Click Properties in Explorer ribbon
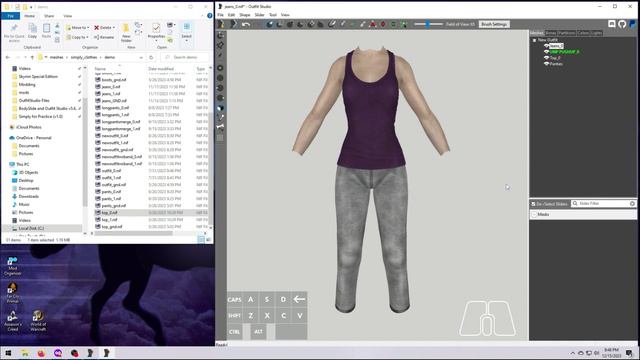Screen dimensions: 640x360 tap(156, 32)
